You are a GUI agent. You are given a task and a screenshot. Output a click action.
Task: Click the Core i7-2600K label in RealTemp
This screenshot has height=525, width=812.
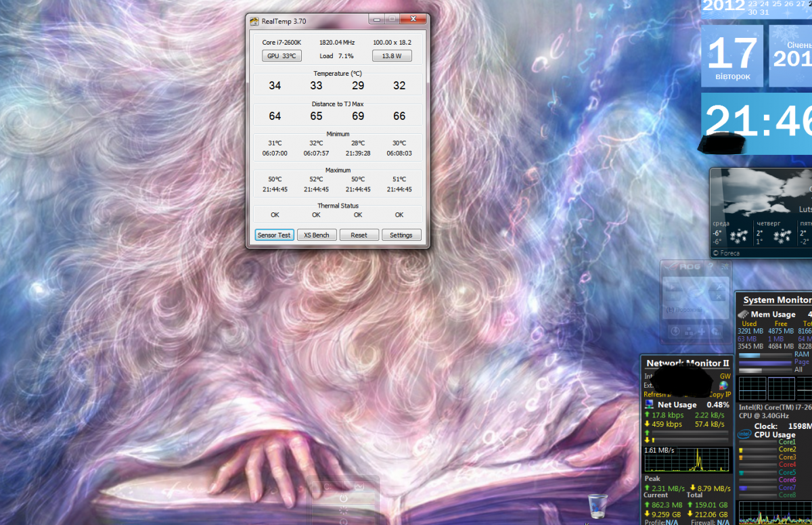282,42
